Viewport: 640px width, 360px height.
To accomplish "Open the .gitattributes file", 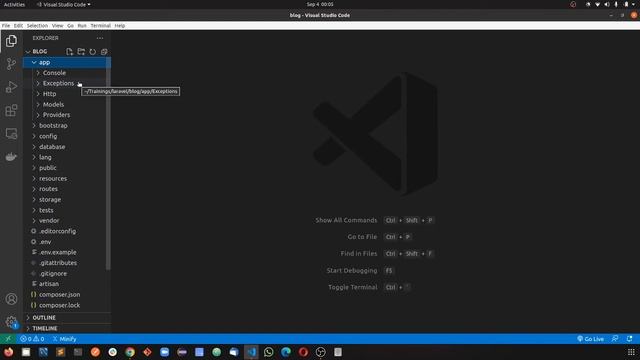I will pos(66,263).
